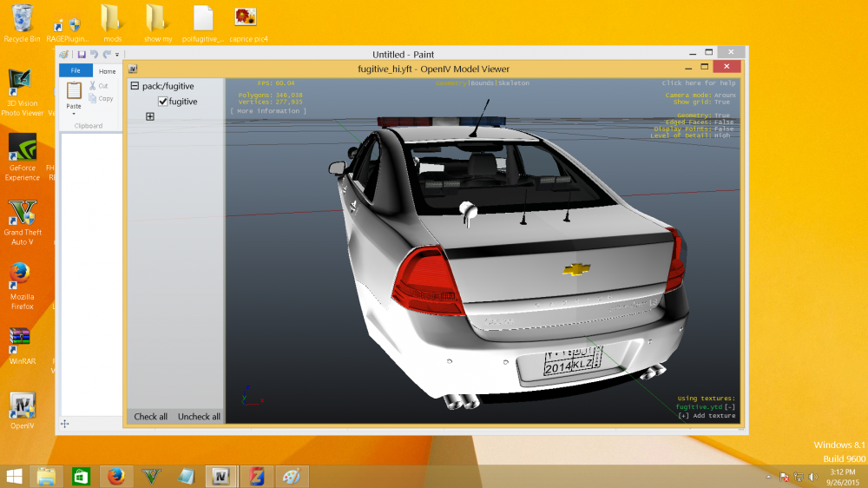Open the File tab in Paint

(x=76, y=70)
